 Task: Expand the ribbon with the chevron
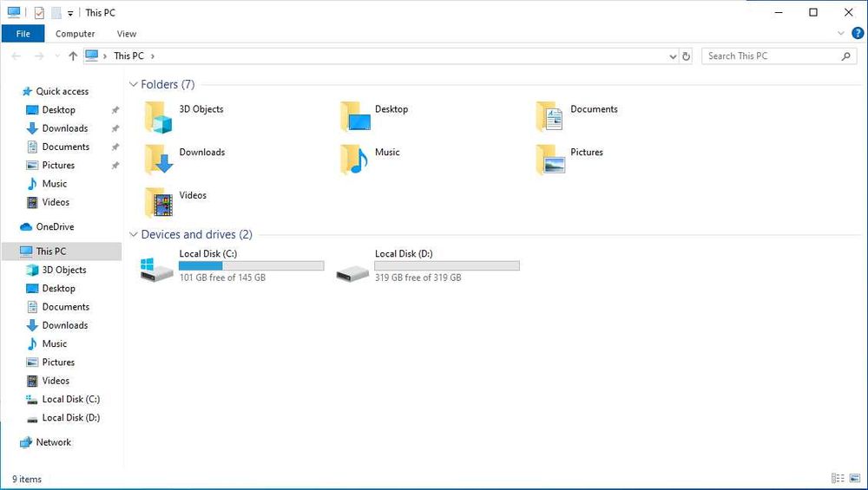click(841, 33)
